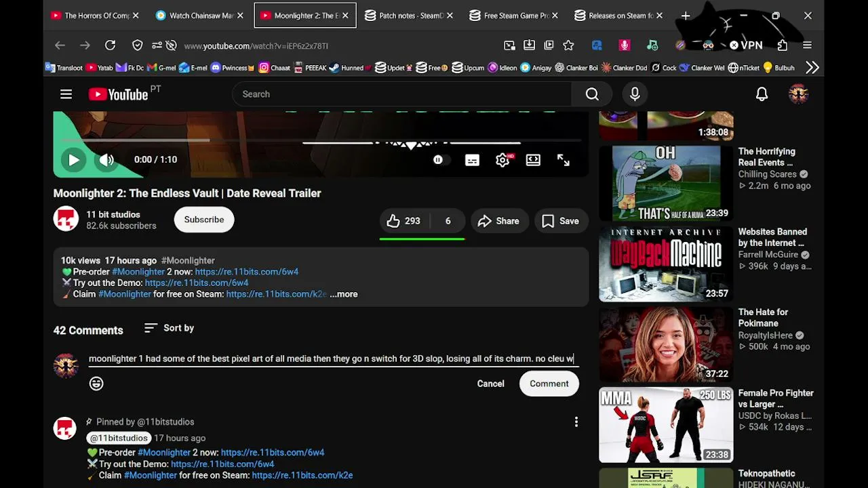Screen dimensions: 868x488
Task: Open the Idleon bookmark
Action: [502, 68]
